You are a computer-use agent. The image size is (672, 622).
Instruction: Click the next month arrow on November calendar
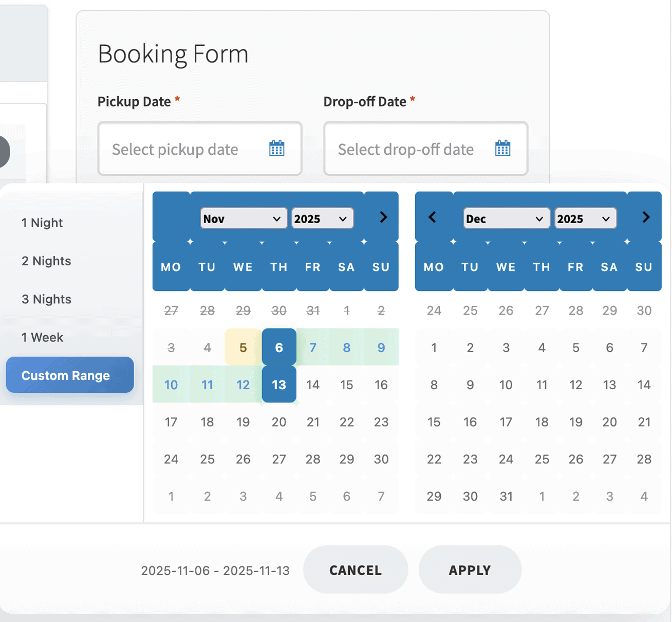[x=382, y=217]
